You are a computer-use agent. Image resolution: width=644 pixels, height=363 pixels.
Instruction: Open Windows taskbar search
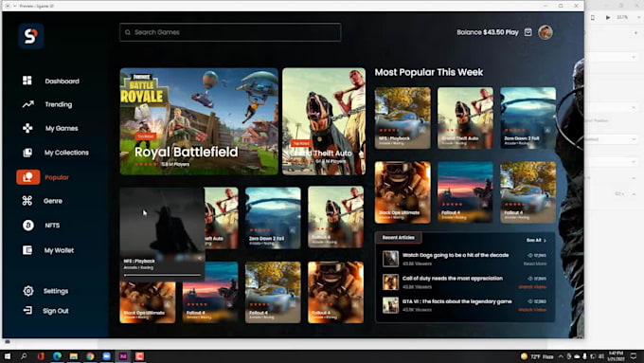point(24,356)
